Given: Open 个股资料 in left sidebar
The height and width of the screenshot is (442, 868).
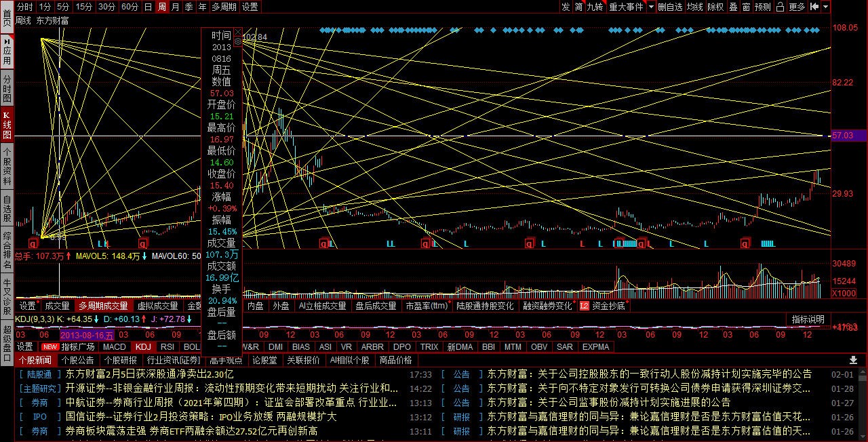Looking at the screenshot, I should coord(7,167).
